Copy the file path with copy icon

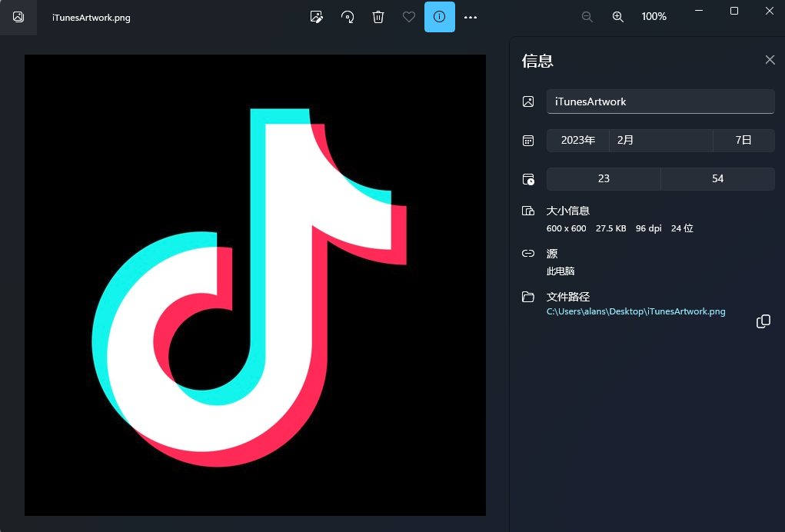pos(763,321)
